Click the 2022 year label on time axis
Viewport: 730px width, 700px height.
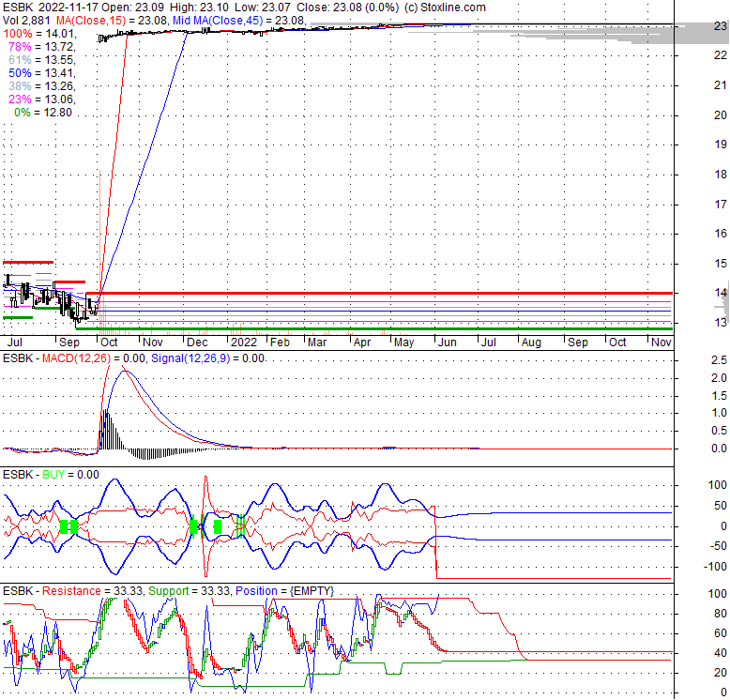[244, 342]
